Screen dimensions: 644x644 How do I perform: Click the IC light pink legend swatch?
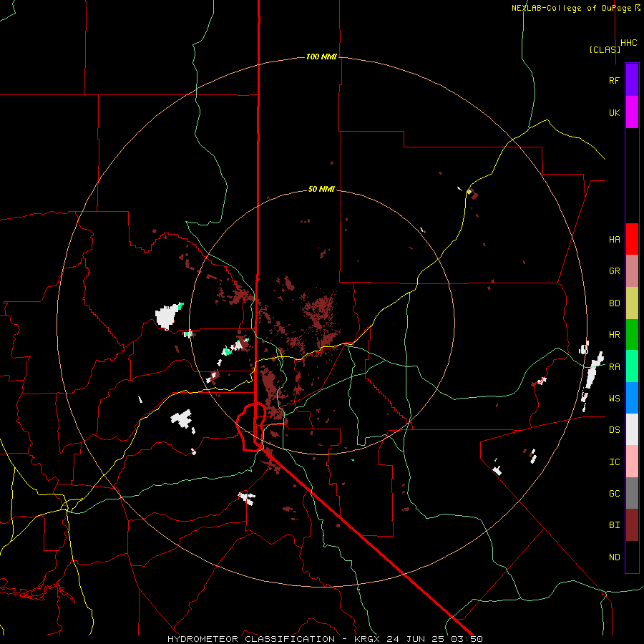pyautogui.click(x=632, y=462)
